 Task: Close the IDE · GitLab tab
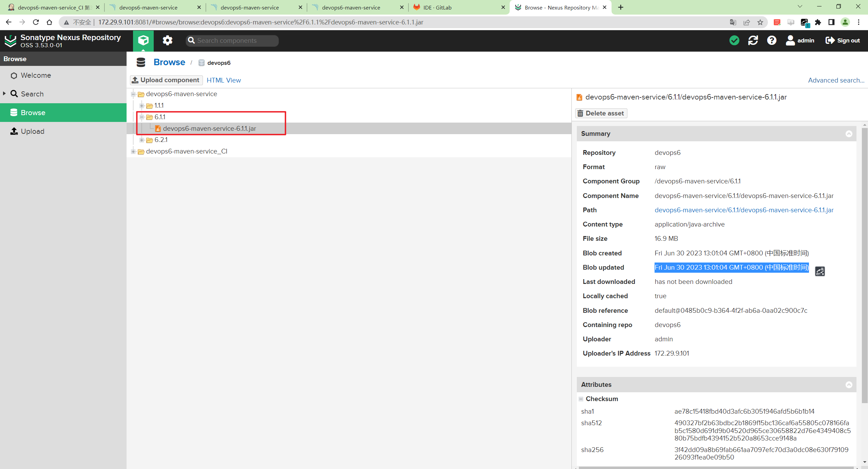pos(503,7)
